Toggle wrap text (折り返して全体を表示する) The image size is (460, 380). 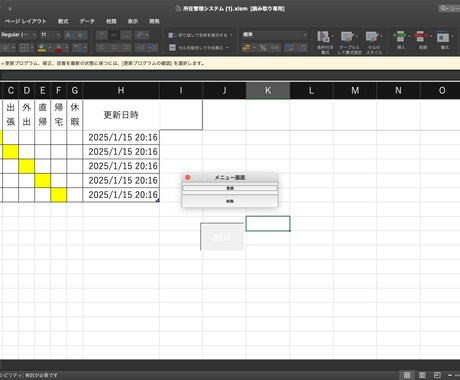coord(201,35)
